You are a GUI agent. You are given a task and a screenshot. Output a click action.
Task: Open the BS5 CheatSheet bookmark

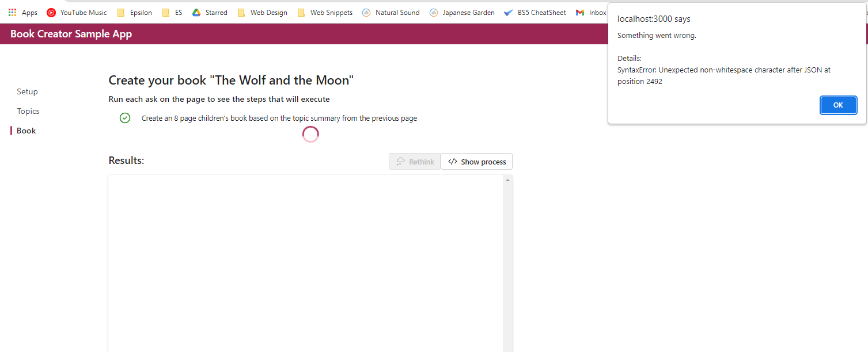point(535,12)
